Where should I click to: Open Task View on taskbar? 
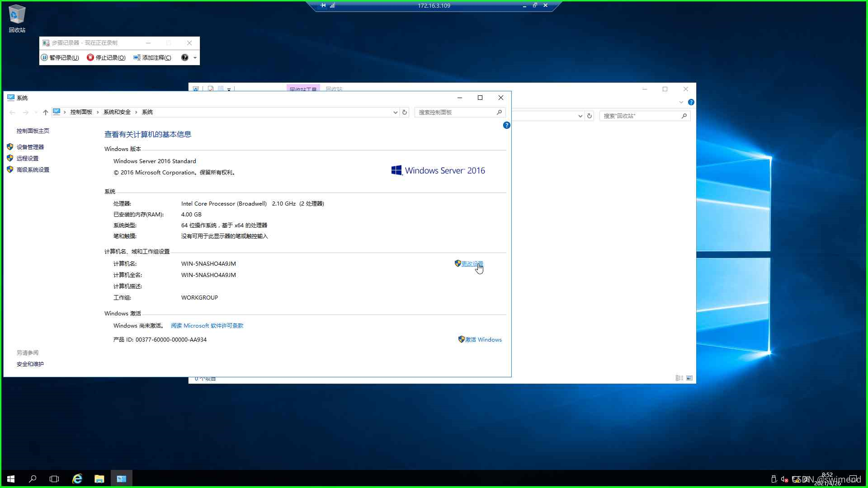tap(54, 479)
